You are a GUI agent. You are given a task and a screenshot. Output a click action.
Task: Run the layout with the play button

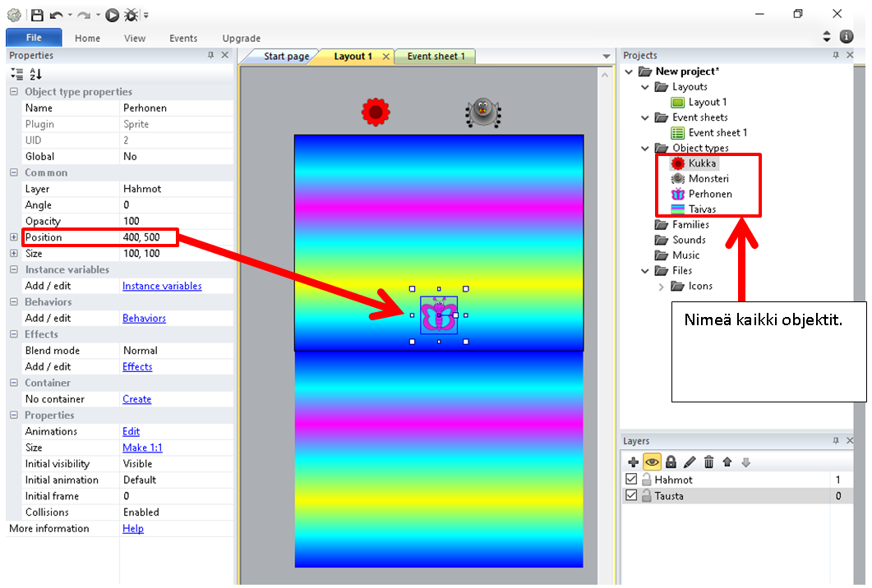click(113, 15)
